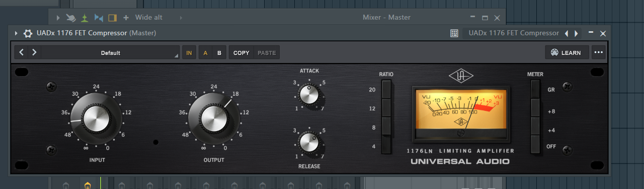Close the UADx 1176 plugin window
The image size is (644, 189).
[603, 33]
